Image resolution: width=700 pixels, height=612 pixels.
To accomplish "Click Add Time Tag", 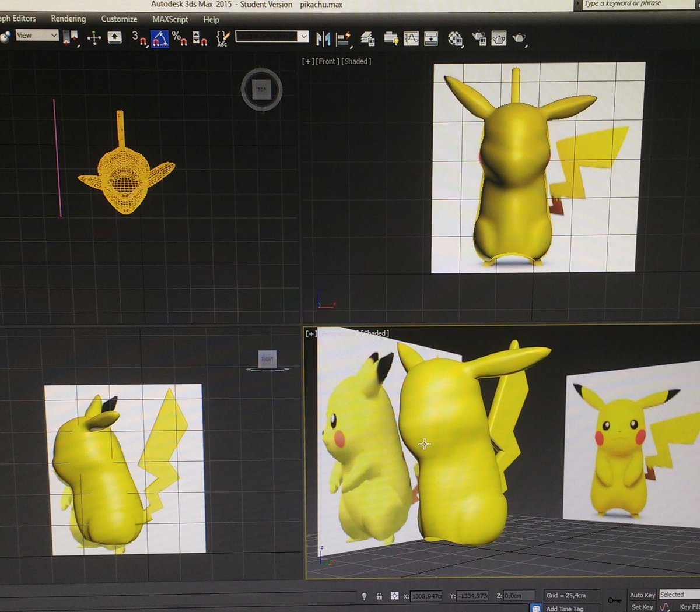I will pyautogui.click(x=565, y=609).
